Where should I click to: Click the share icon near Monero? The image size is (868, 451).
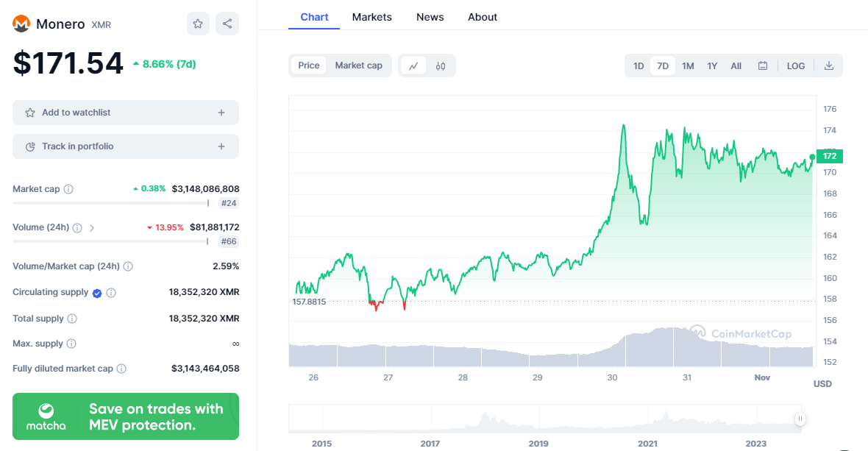point(227,24)
